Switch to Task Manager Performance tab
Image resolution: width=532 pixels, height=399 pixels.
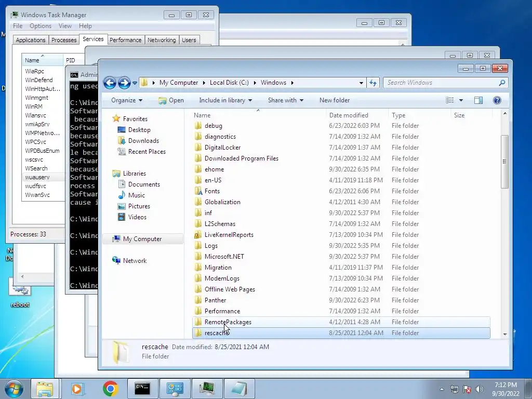pos(126,40)
